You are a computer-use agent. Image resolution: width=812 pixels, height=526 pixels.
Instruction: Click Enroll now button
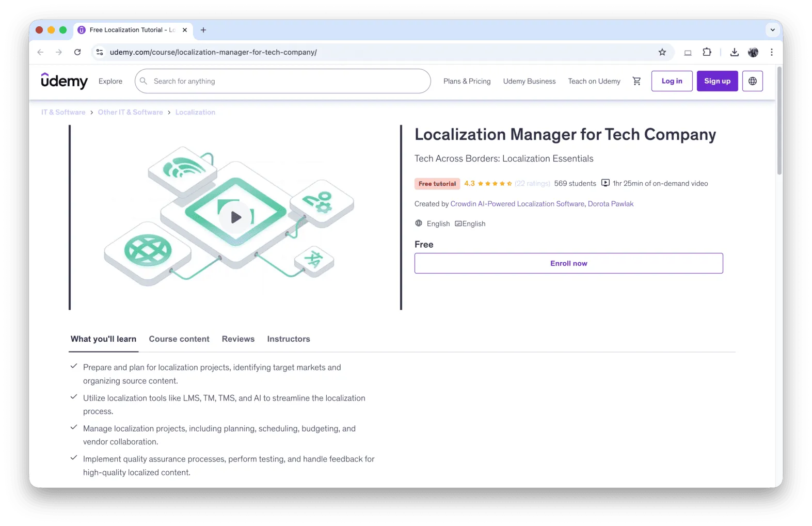coord(569,263)
